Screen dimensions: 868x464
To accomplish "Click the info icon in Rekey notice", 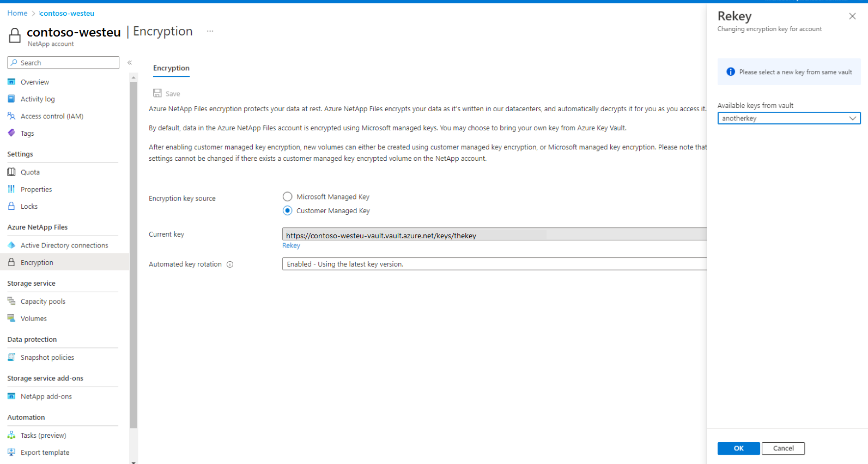I will (731, 72).
